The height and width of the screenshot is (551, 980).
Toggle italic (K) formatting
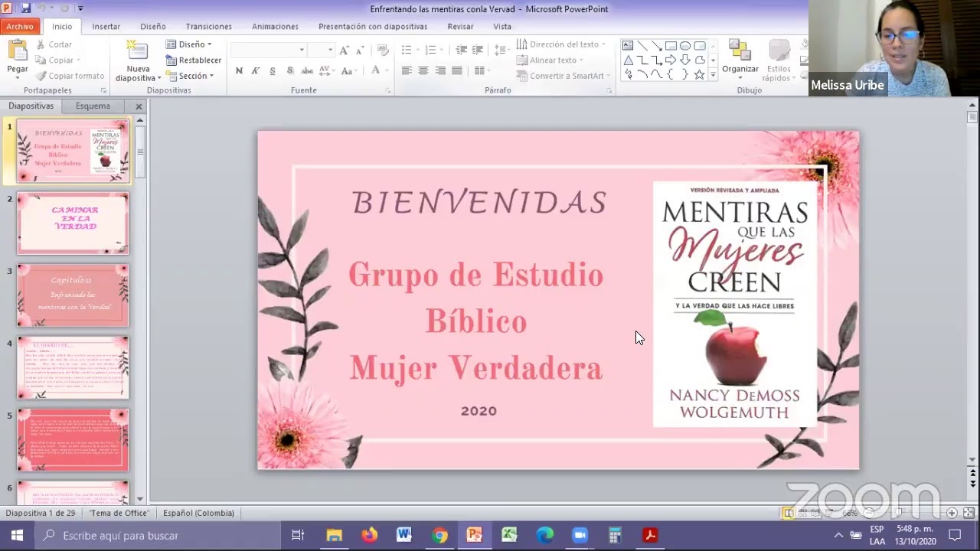[x=256, y=70]
